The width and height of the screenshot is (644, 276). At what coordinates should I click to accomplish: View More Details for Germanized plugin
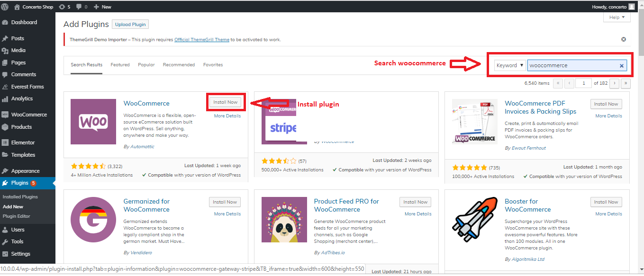227,214
